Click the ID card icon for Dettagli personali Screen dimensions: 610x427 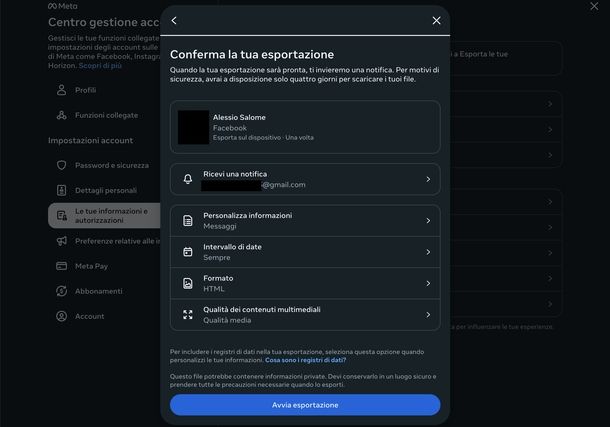[x=61, y=190]
